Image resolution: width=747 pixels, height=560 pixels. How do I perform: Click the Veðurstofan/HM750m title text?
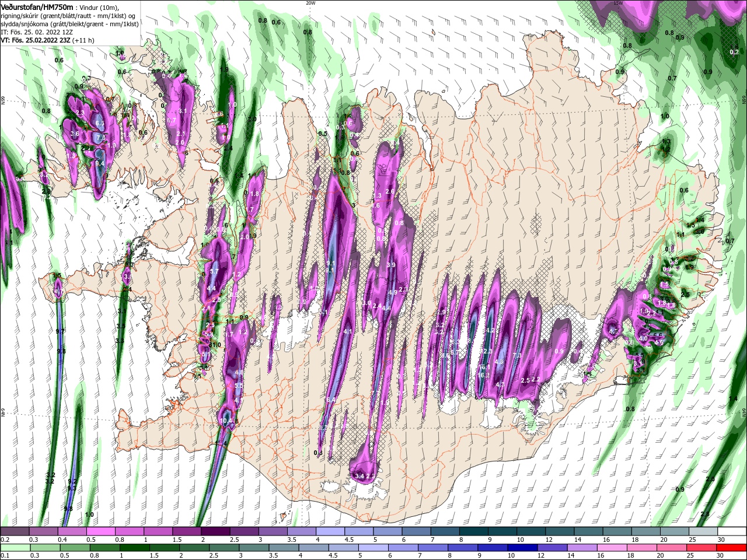click(37, 6)
